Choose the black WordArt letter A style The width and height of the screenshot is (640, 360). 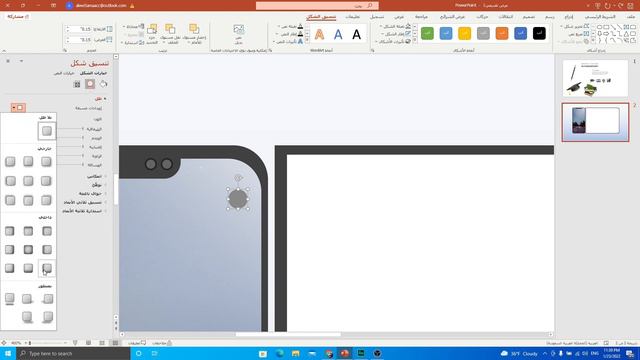[x=356, y=34]
